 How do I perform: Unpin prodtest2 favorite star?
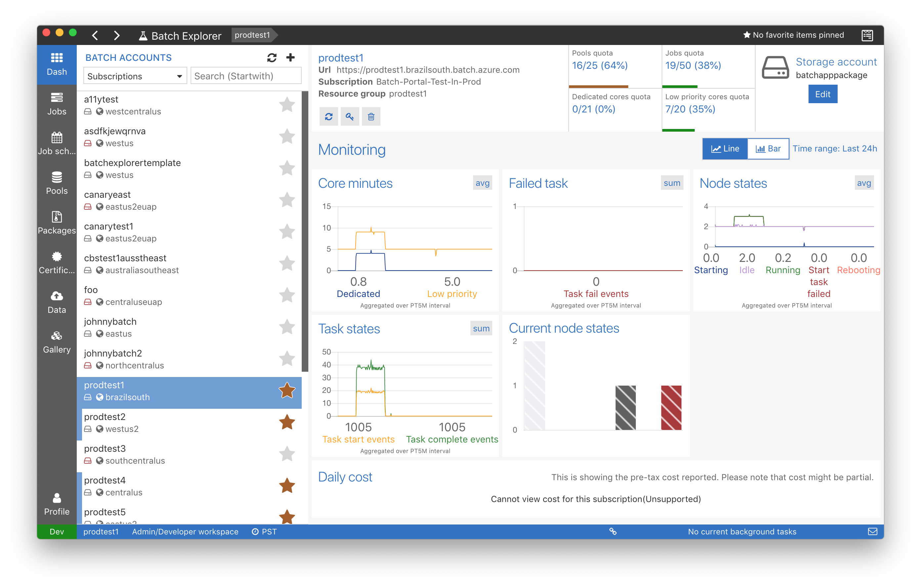click(x=286, y=422)
